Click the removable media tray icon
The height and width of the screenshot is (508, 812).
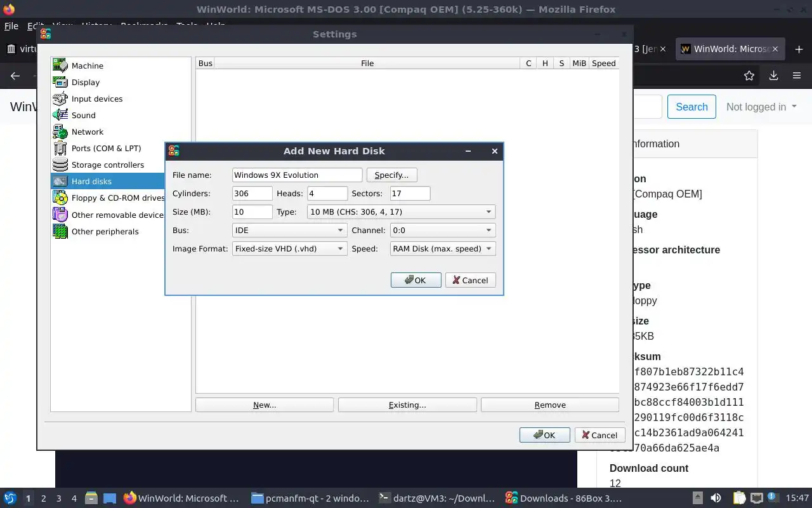[x=697, y=498]
